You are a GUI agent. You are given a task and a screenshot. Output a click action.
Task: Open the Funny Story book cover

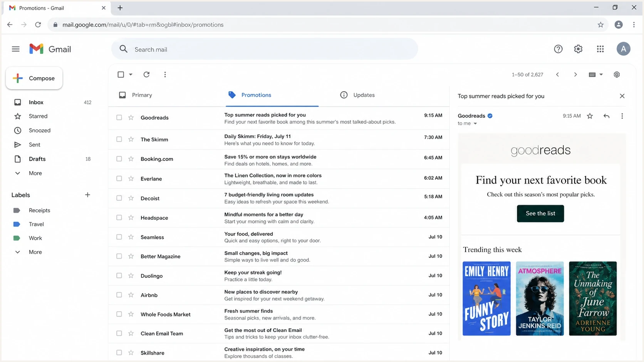(x=486, y=299)
